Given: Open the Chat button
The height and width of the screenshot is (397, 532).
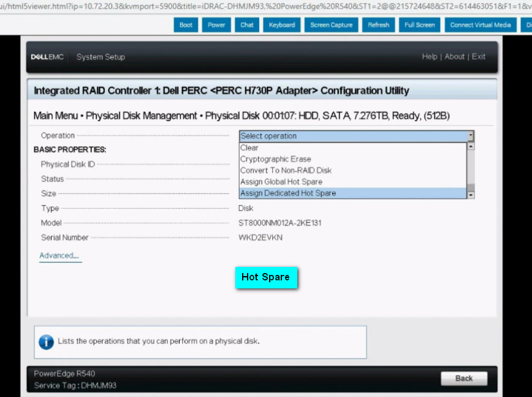Looking at the screenshot, I should tap(246, 25).
